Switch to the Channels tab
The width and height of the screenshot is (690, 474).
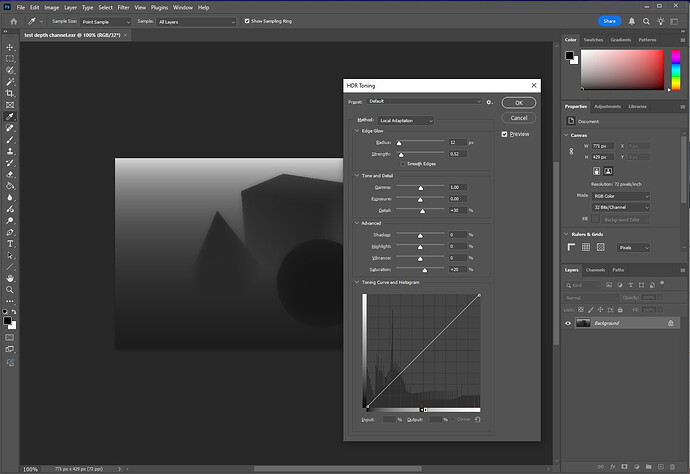tap(595, 270)
